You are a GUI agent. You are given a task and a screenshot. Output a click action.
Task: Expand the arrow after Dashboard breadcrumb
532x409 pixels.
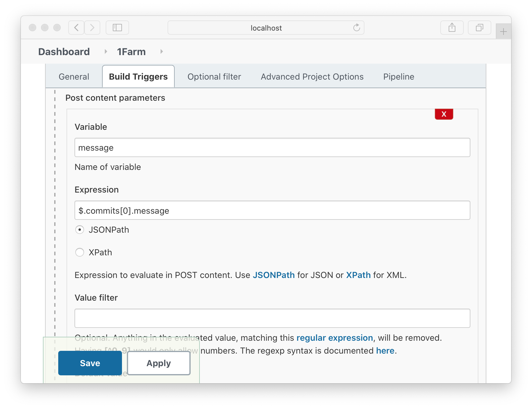pyautogui.click(x=106, y=51)
